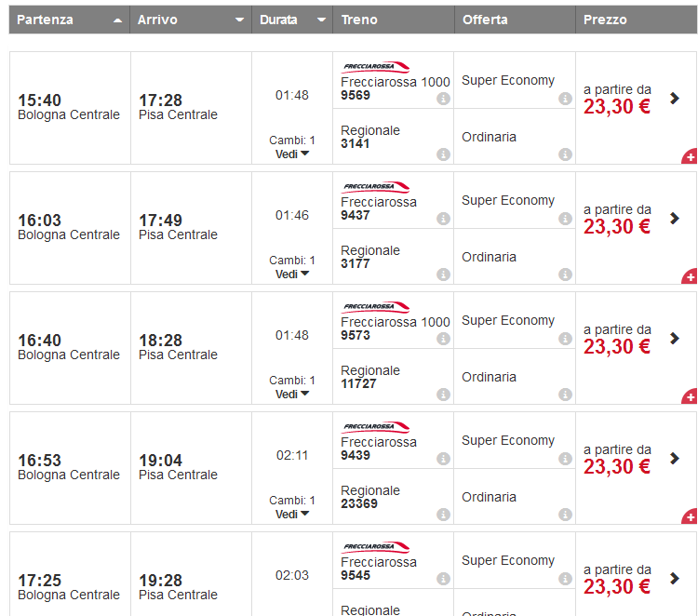The image size is (698, 616).
Task: Click info icon beside Regionale 23369
Action: coord(443,515)
